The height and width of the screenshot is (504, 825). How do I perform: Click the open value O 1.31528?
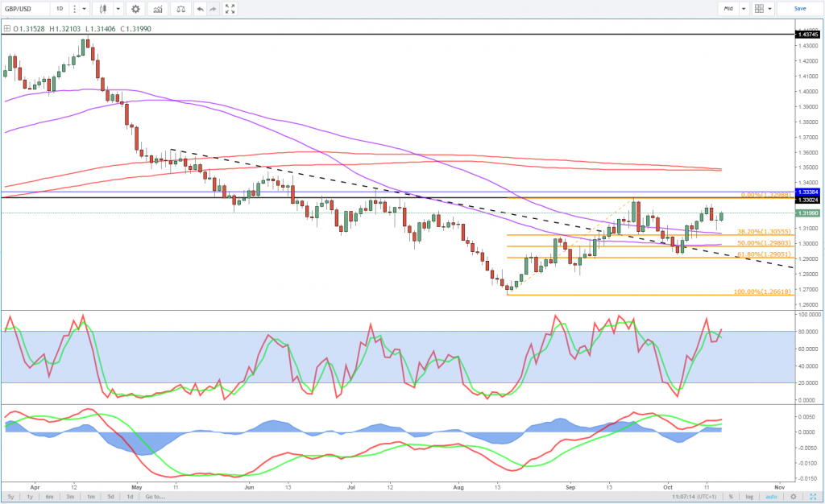[30, 29]
